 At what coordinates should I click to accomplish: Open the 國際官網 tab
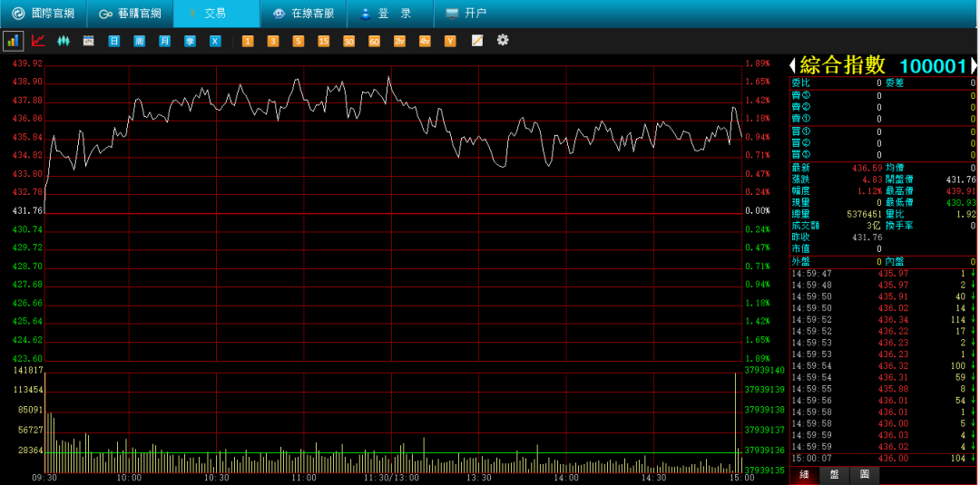point(44,13)
